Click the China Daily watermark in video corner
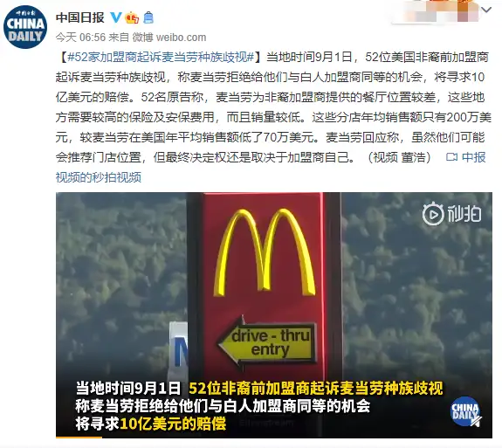Screen dimensions: 502x448 [465, 411]
